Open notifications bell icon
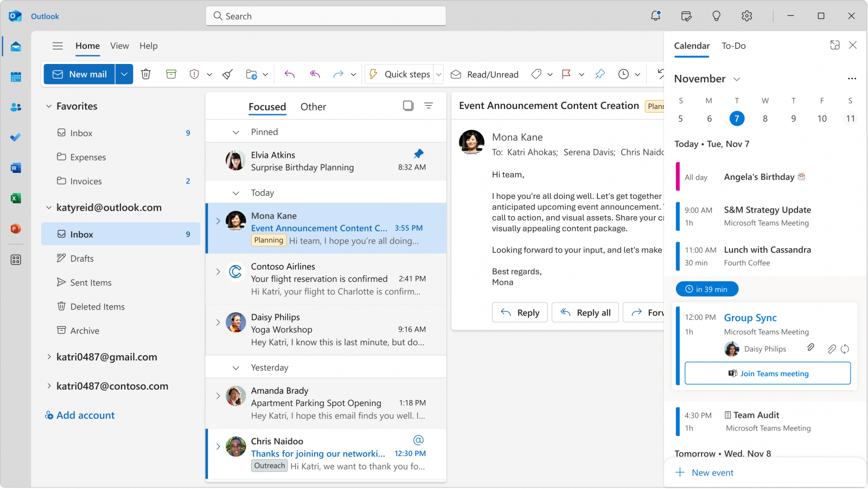This screenshot has width=868, height=489. point(655,16)
